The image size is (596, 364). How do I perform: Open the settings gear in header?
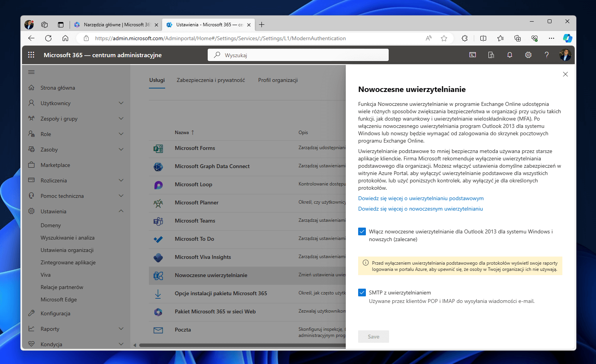tap(528, 55)
